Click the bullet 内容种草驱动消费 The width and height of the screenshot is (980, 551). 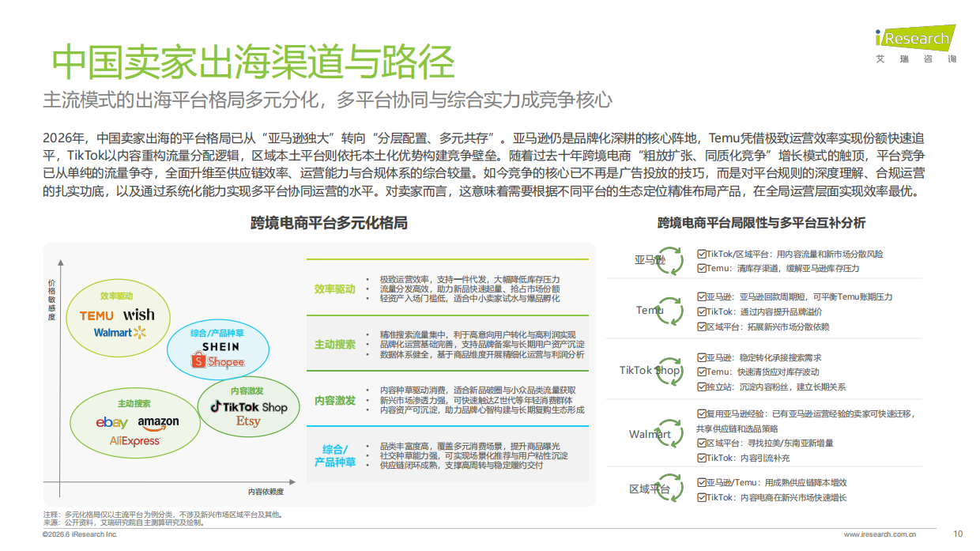[x=477, y=391]
